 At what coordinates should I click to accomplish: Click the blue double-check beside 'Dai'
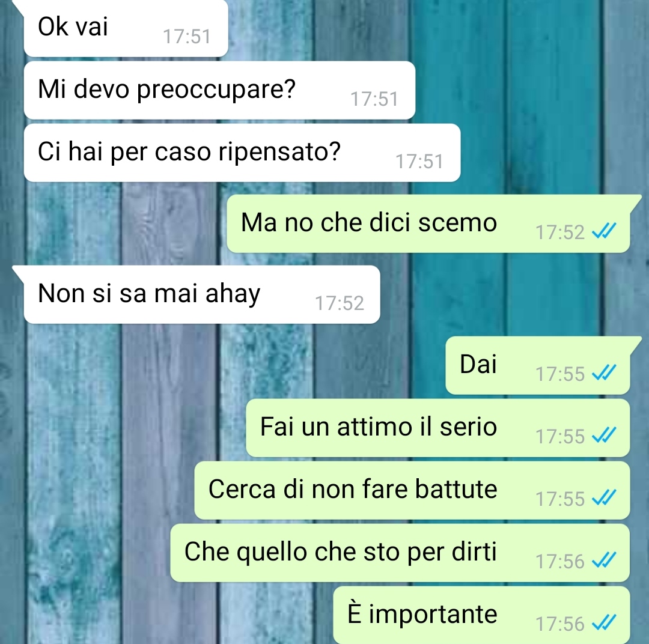(x=605, y=373)
